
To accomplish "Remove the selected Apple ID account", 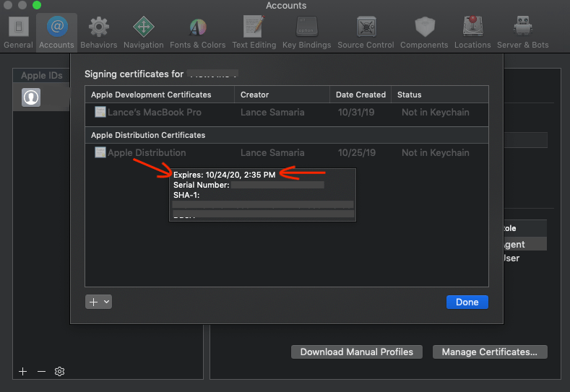I will coord(41,371).
